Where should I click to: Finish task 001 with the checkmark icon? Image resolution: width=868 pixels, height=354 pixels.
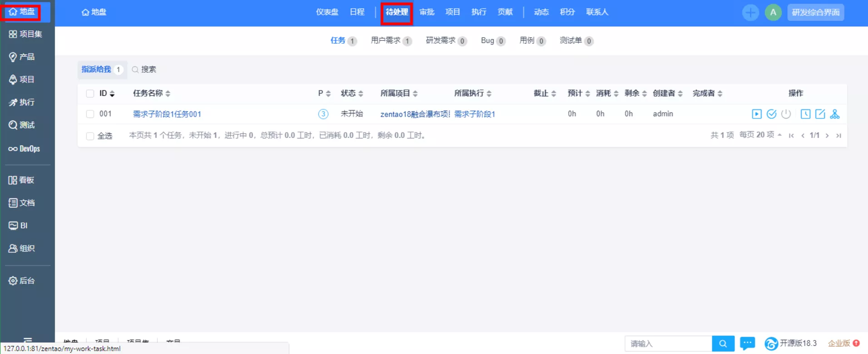click(x=771, y=114)
